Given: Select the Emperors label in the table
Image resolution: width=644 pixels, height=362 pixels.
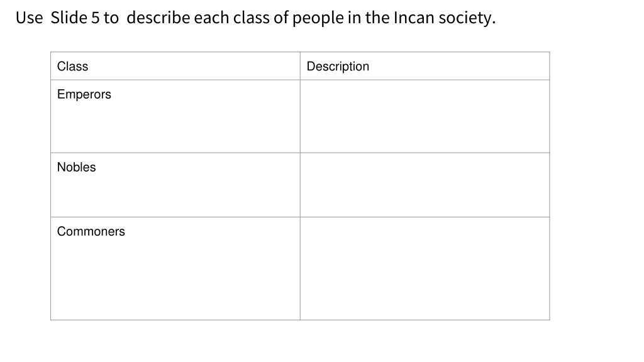Looking at the screenshot, I should 84,94.
